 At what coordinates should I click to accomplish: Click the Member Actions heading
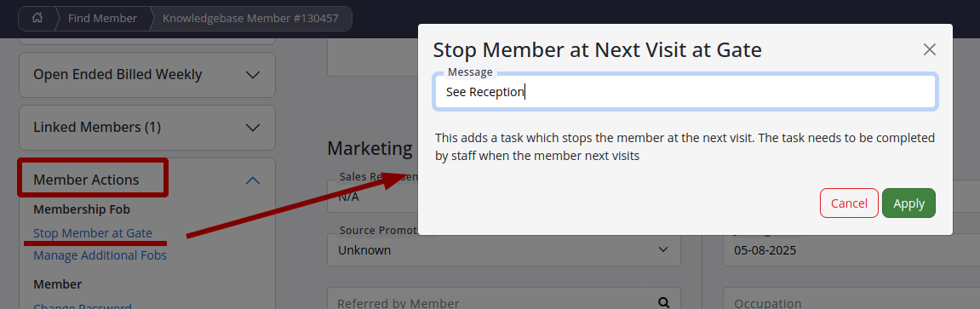(x=86, y=180)
